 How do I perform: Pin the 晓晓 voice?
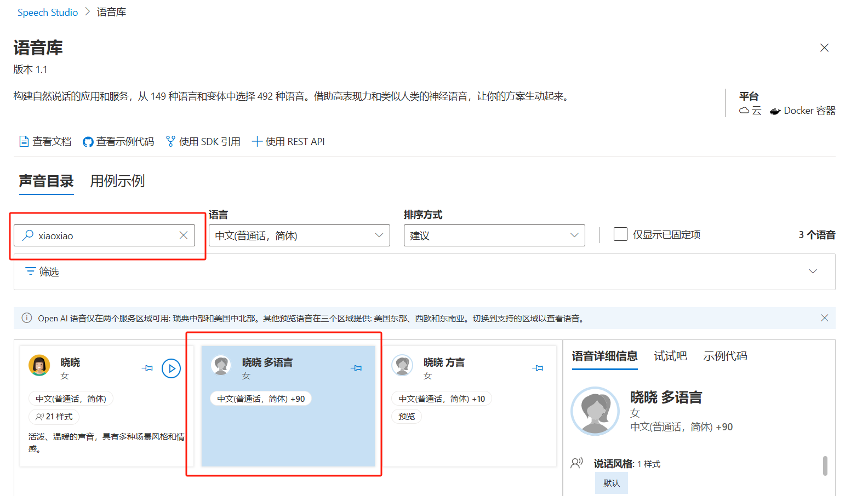(x=147, y=368)
